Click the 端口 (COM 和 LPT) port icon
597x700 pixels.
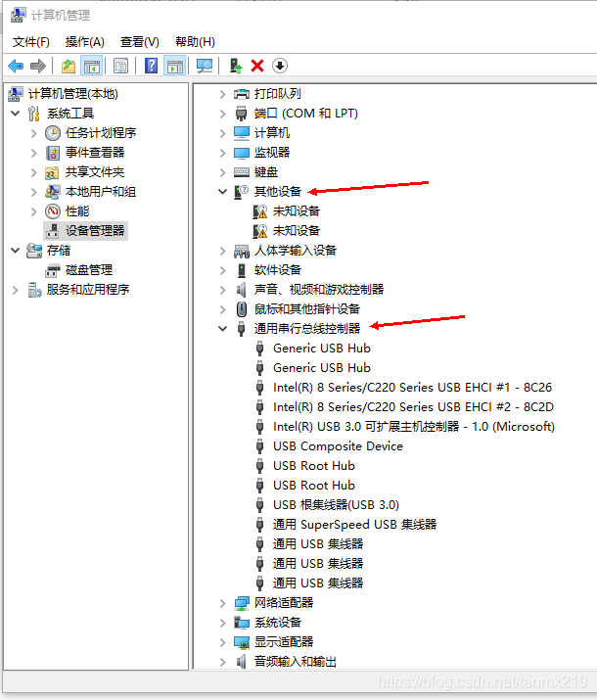coord(241,114)
